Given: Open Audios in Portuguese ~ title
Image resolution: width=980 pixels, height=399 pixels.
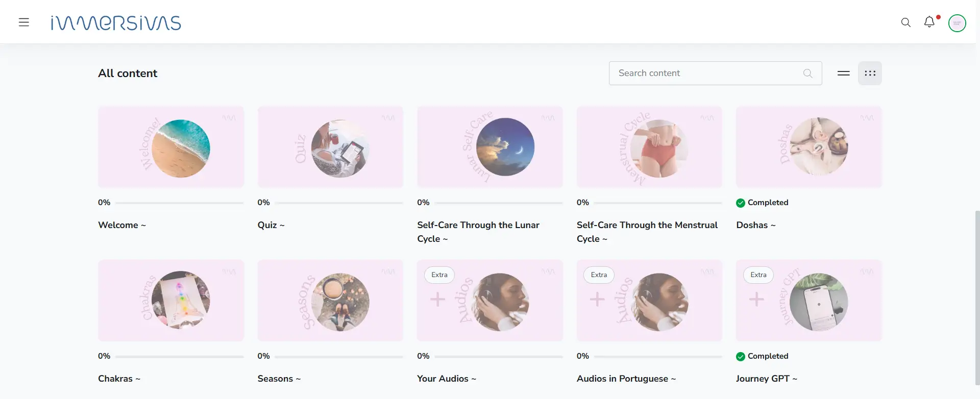Looking at the screenshot, I should click(626, 379).
